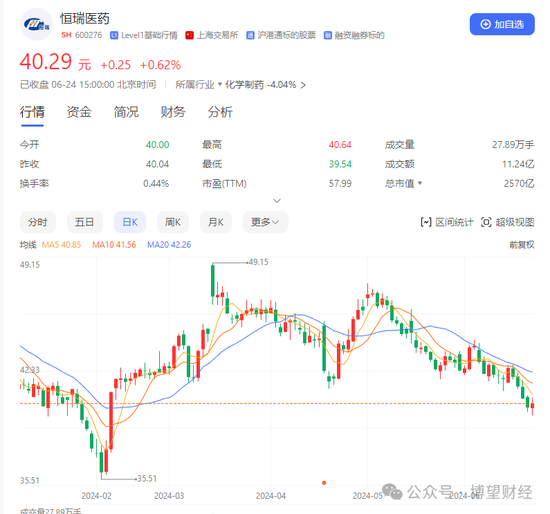Click the 成交额 value 11.24亿
Viewport: 550px width, 514px height.
point(518,164)
